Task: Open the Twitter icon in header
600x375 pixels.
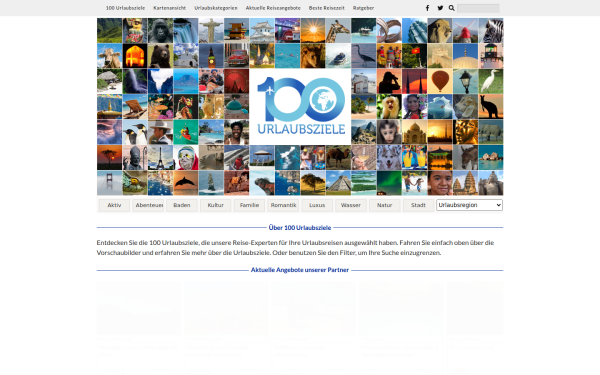Action: [440, 8]
